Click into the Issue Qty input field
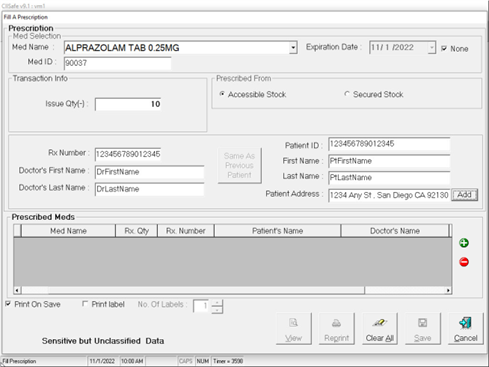The height and width of the screenshot is (367, 489). click(x=128, y=104)
